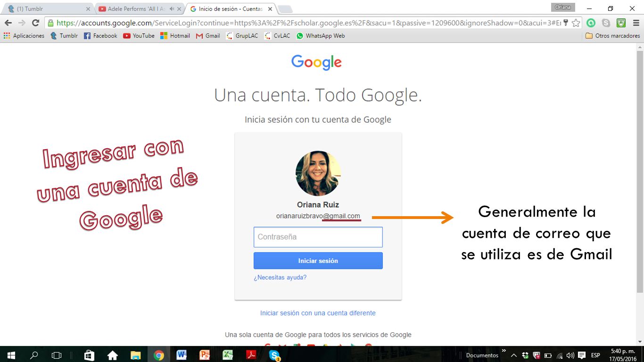Open Word from the taskbar
644x362 pixels.
click(182, 355)
